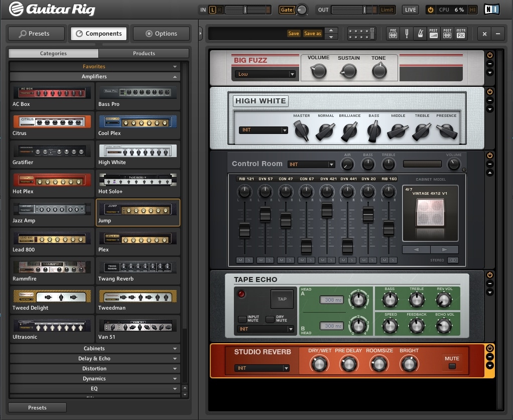Show the virtual rig kontrol icon
This screenshot has height=420, width=513.
(x=361, y=33)
